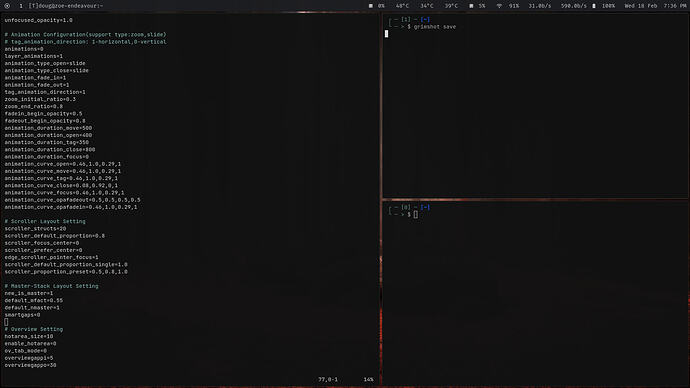Click the 34°C temperature reading

(426, 6)
